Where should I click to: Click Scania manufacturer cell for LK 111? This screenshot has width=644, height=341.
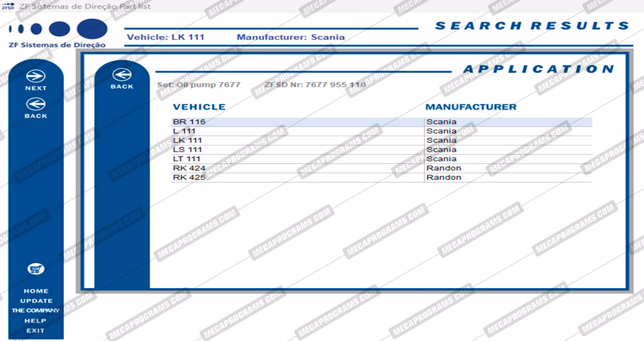click(x=508, y=141)
